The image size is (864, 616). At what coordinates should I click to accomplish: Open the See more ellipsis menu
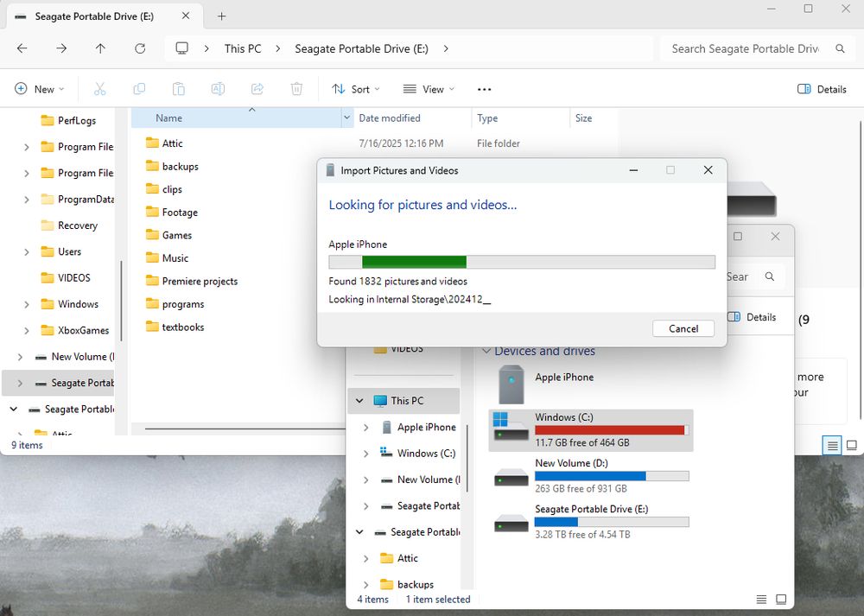click(x=484, y=89)
